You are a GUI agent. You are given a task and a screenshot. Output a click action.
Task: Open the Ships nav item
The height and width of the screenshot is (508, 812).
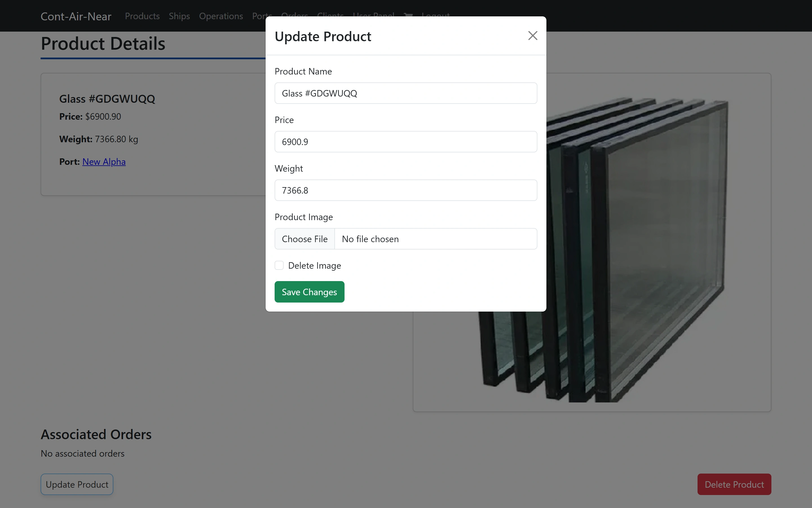[179, 16]
